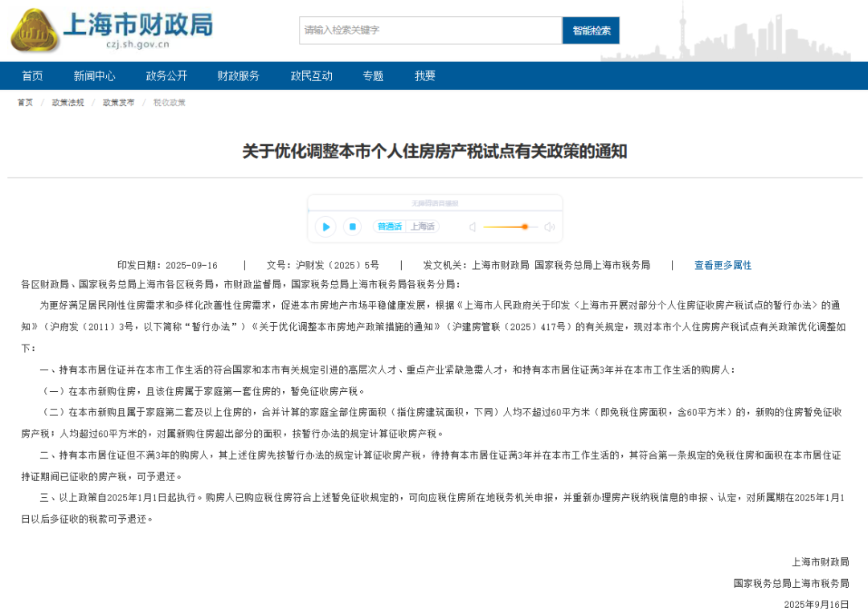Open the 首页 navigation menu item
Image resolution: width=868 pixels, height=616 pixels.
pyautogui.click(x=32, y=75)
